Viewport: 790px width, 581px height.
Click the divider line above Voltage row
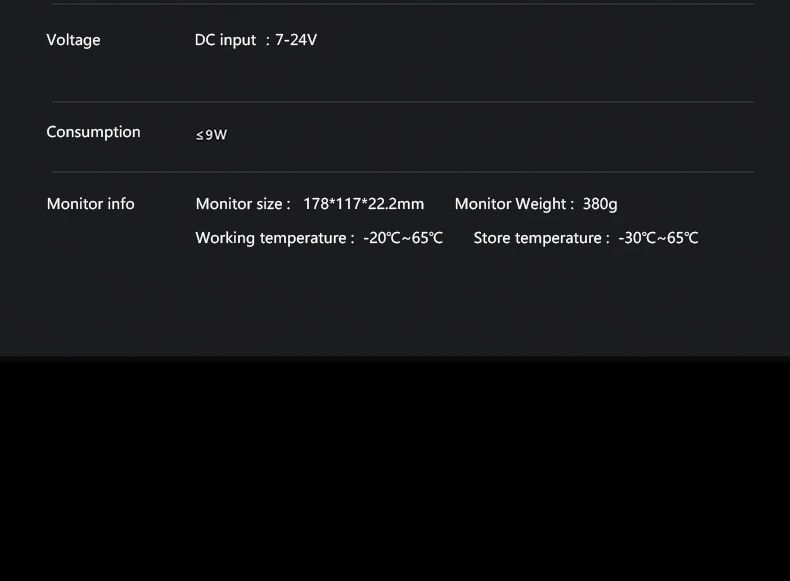point(403,4)
